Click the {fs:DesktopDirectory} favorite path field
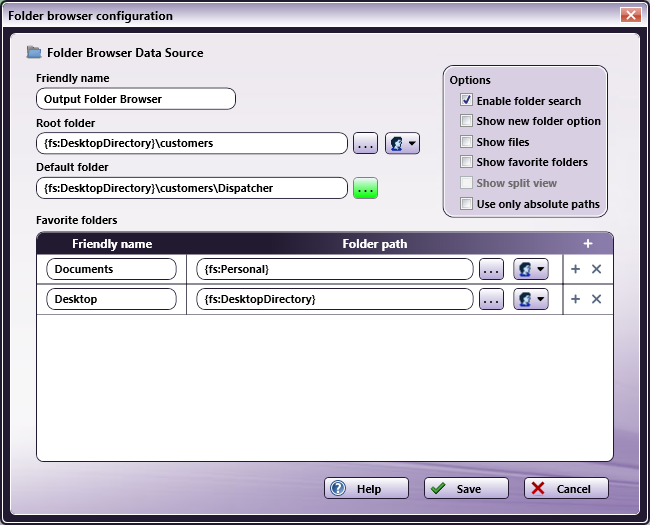This screenshot has width=650, height=525. click(335, 299)
